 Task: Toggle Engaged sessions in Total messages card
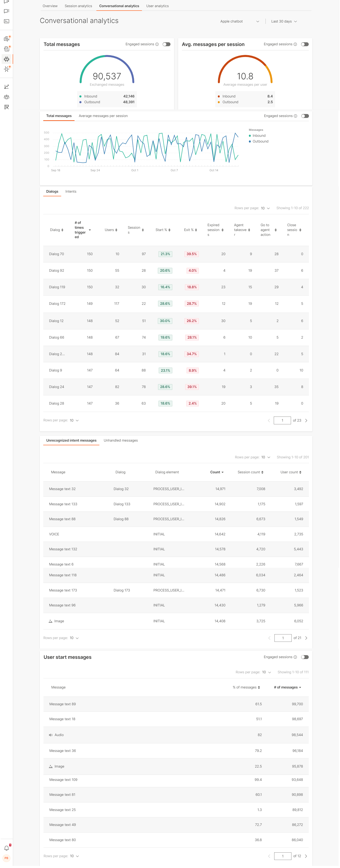pos(167,44)
